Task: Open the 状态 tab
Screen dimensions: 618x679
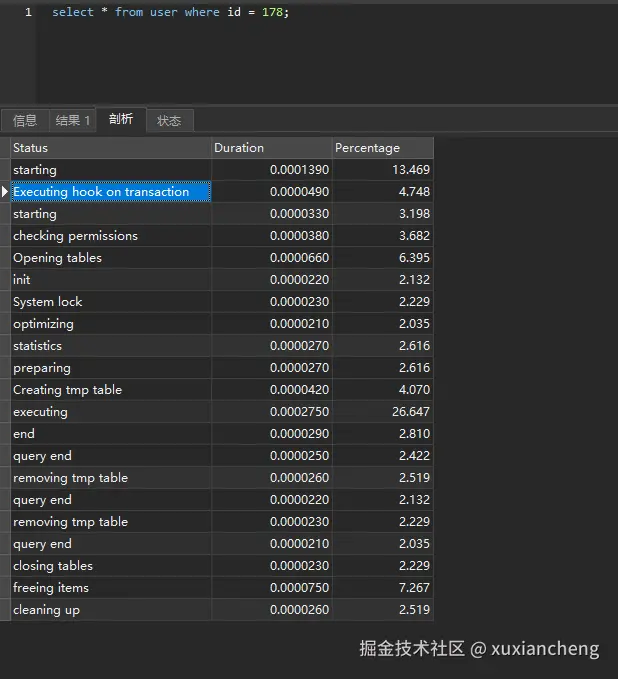Action: click(169, 120)
